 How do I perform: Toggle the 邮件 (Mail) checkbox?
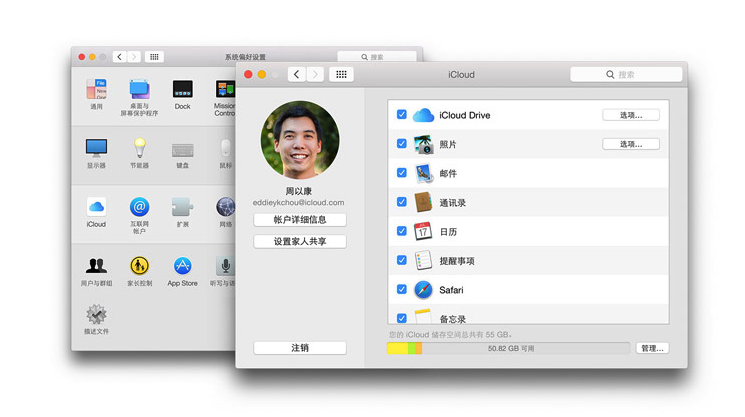[x=402, y=173]
